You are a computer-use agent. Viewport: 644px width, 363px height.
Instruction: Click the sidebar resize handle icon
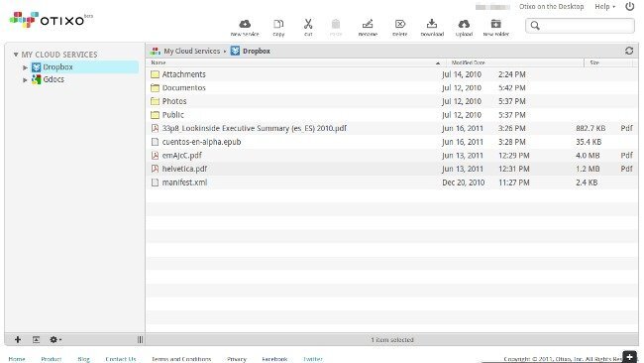click(x=140, y=339)
